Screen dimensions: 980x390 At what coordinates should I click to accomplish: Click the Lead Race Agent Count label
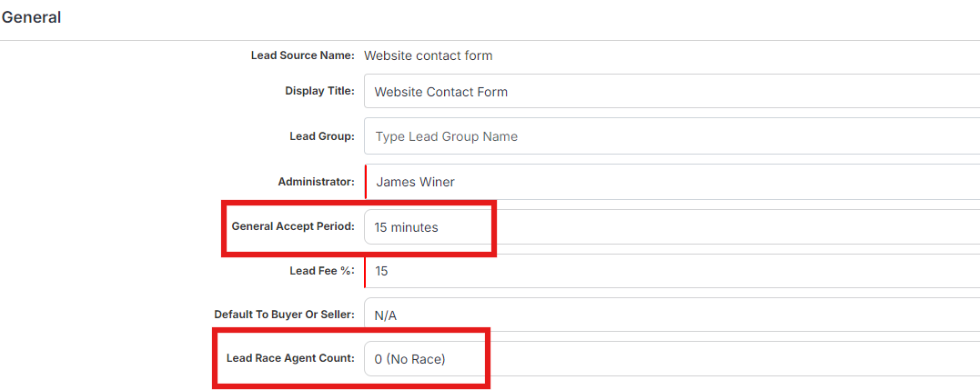tap(290, 359)
